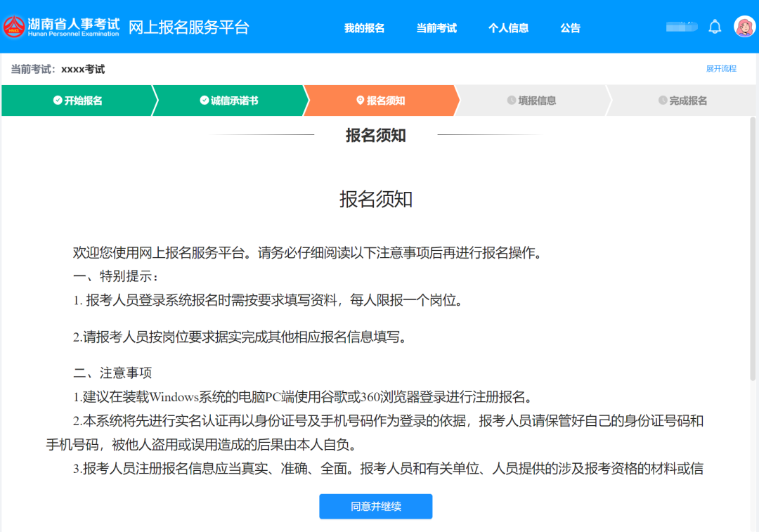The image size is (759, 532).
Task: Expand the process via 展开流程
Action: (x=721, y=69)
